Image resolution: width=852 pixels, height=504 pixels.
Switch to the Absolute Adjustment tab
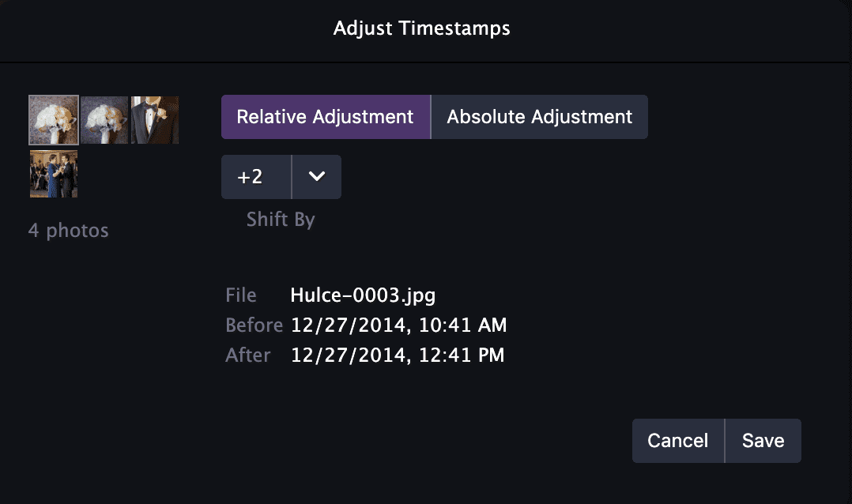tap(539, 116)
